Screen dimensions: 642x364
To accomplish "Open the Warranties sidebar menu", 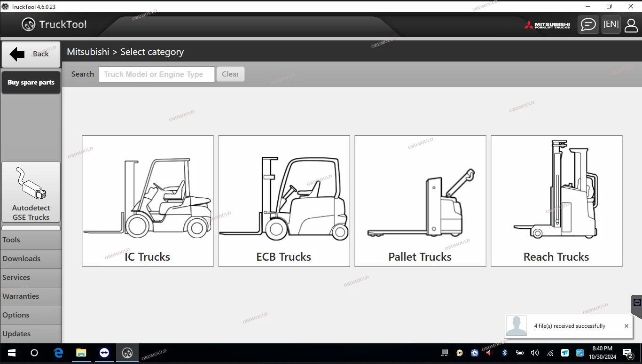I will 31,296.
